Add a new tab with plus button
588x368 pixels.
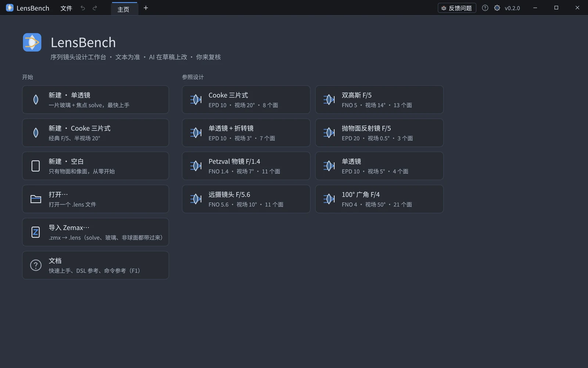(146, 8)
